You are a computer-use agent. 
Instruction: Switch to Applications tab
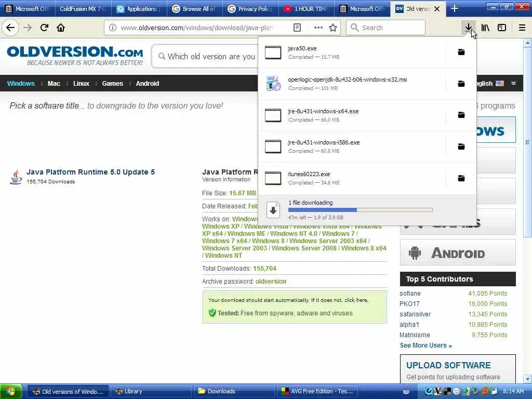pos(139,9)
